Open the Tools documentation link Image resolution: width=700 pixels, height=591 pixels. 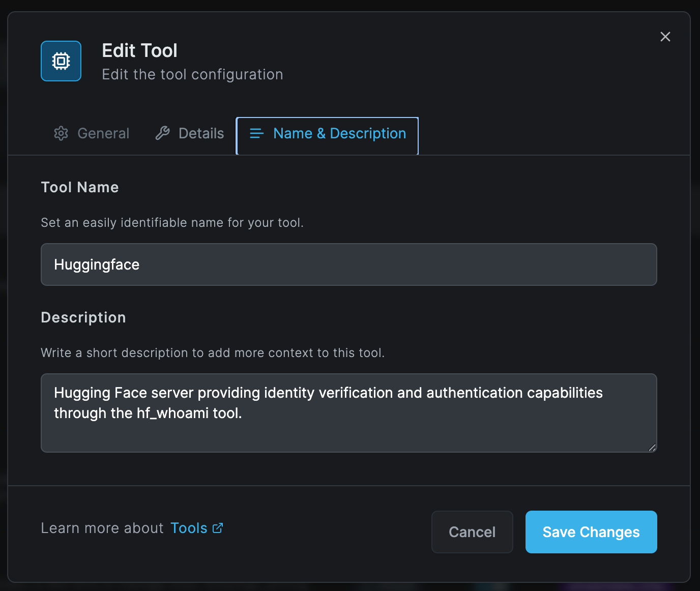click(189, 528)
